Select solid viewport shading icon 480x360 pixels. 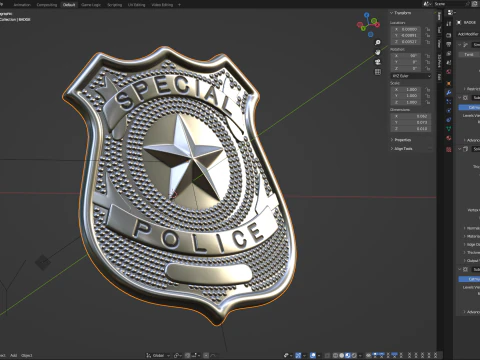tap(342, 355)
